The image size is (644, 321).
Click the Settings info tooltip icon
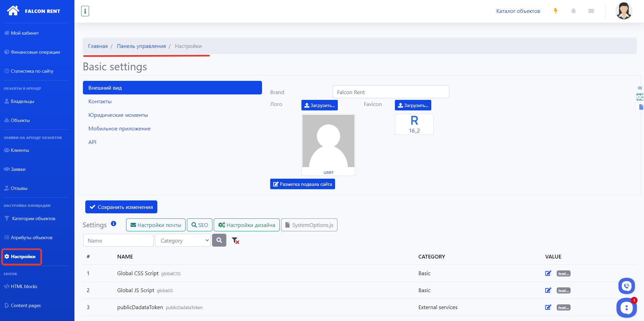pyautogui.click(x=114, y=224)
